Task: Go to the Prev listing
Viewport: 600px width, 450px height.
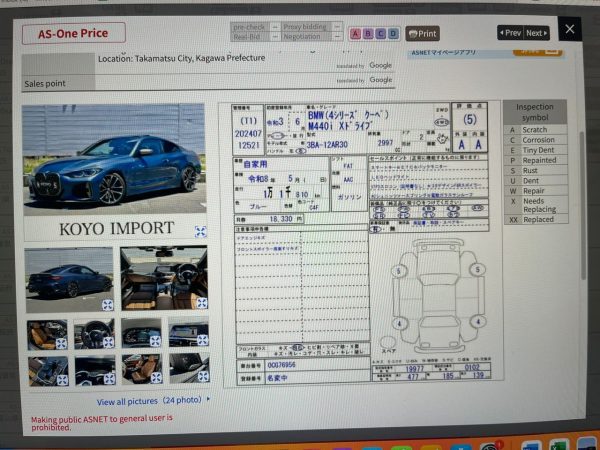Action: [x=510, y=32]
